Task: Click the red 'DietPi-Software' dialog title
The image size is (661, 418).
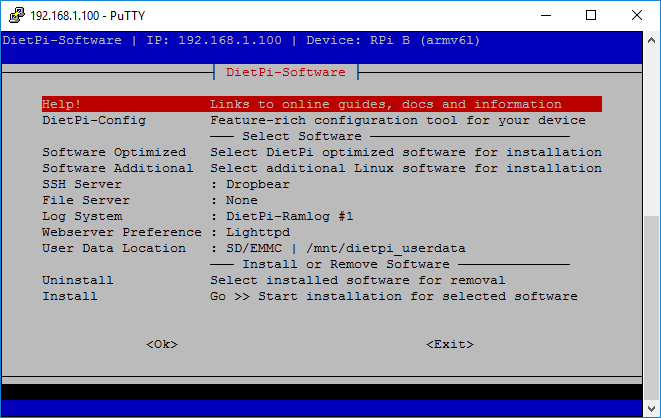Action: coord(286,72)
